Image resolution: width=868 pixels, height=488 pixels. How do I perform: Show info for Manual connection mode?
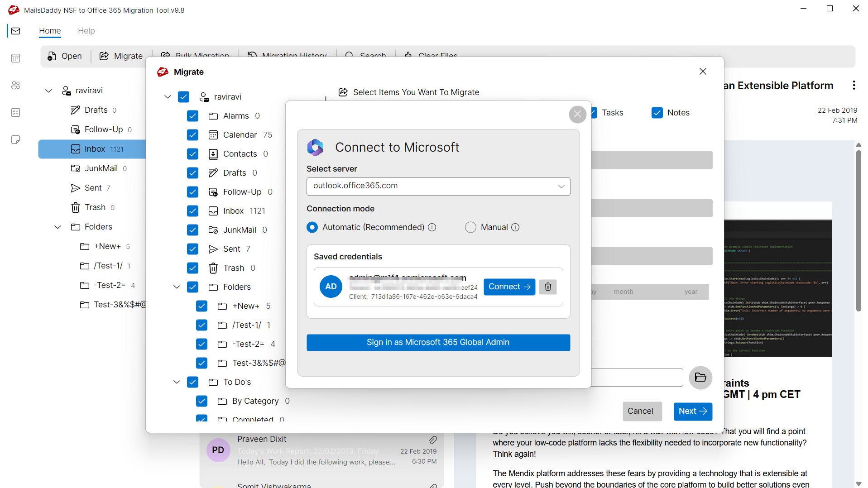click(x=515, y=227)
